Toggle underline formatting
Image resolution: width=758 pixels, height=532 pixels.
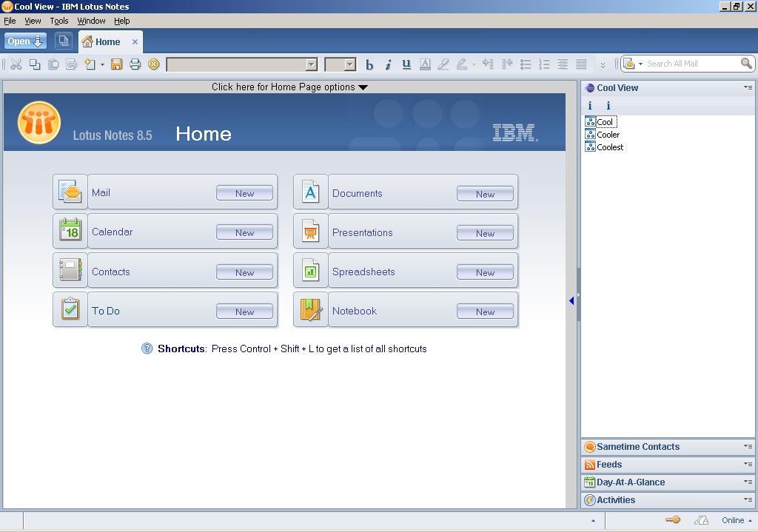click(x=406, y=64)
